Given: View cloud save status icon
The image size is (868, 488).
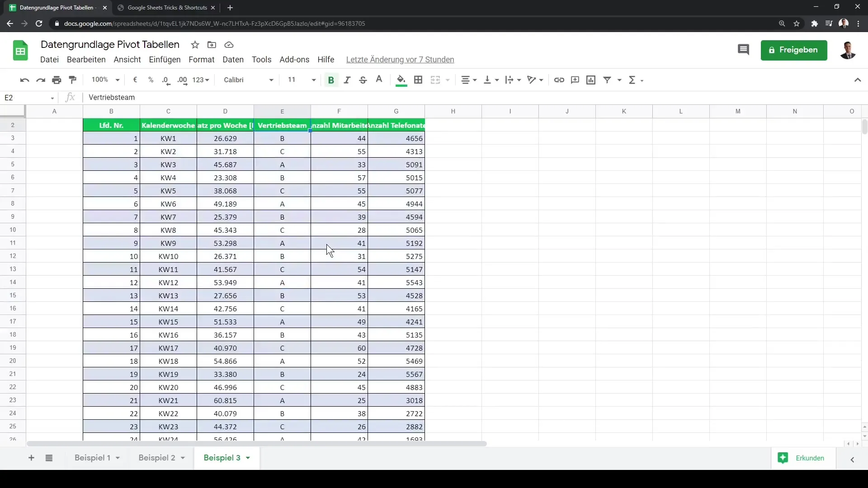Looking at the screenshot, I should (x=229, y=45).
